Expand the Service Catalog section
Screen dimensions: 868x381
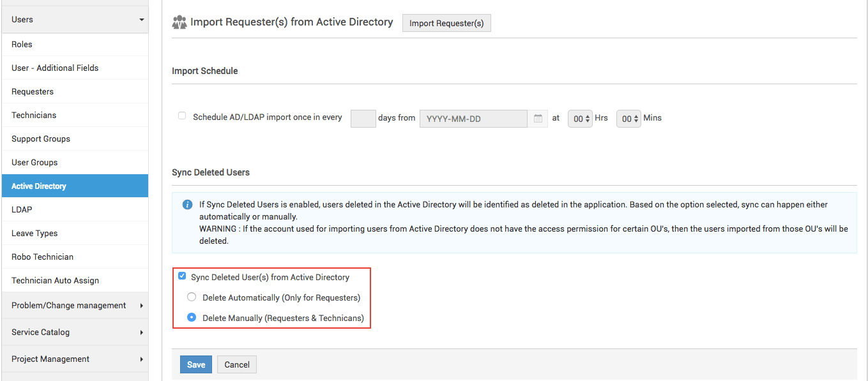(75, 332)
